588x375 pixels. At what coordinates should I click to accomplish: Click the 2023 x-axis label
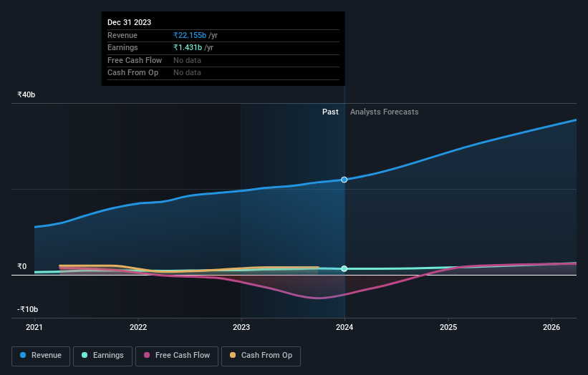[x=241, y=327]
